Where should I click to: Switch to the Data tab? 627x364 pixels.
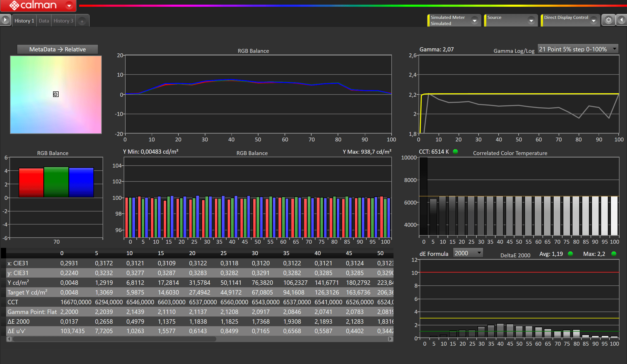44,21
